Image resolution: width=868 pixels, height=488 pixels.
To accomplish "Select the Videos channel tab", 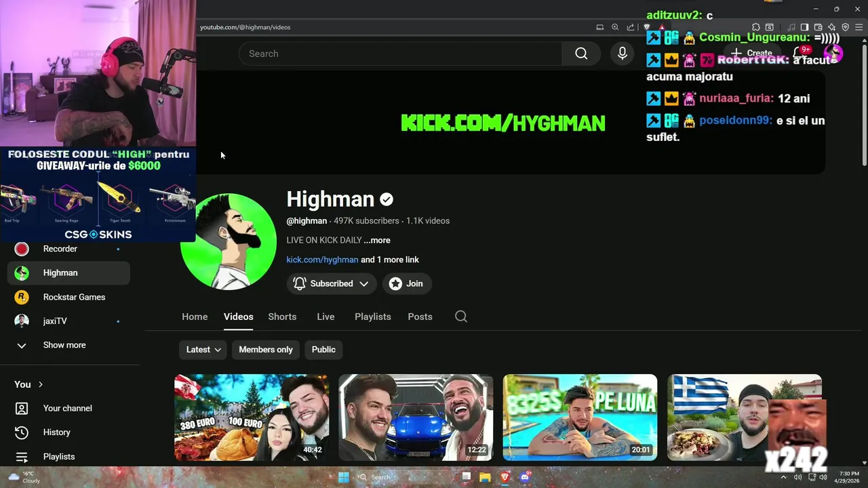I will 239,317.
